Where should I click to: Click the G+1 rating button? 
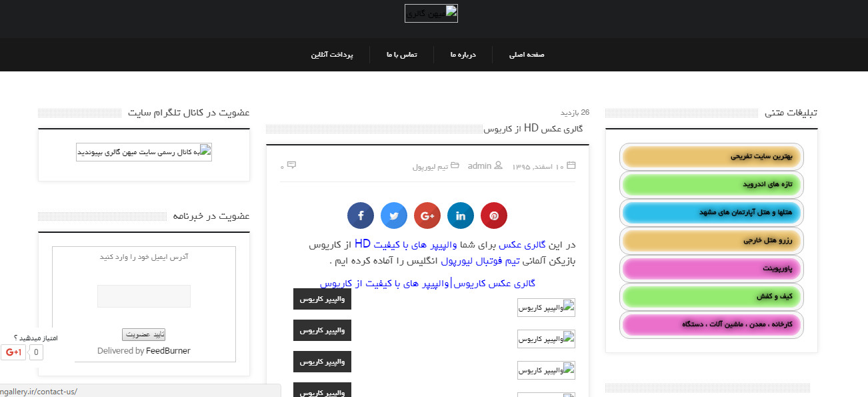coord(13,352)
